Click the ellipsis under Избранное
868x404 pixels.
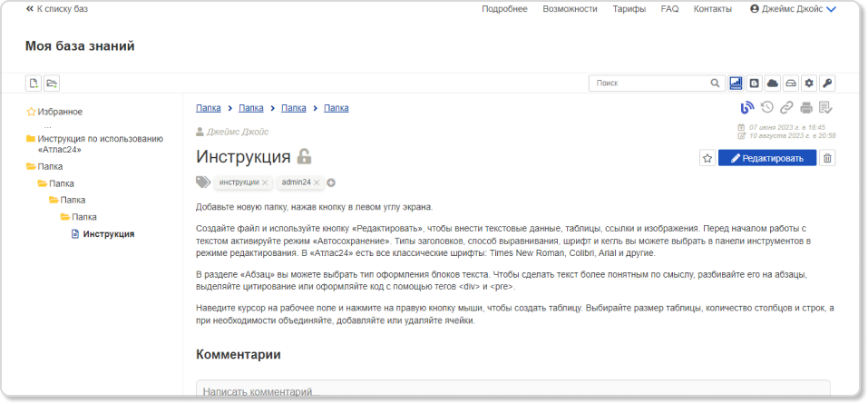47,127
